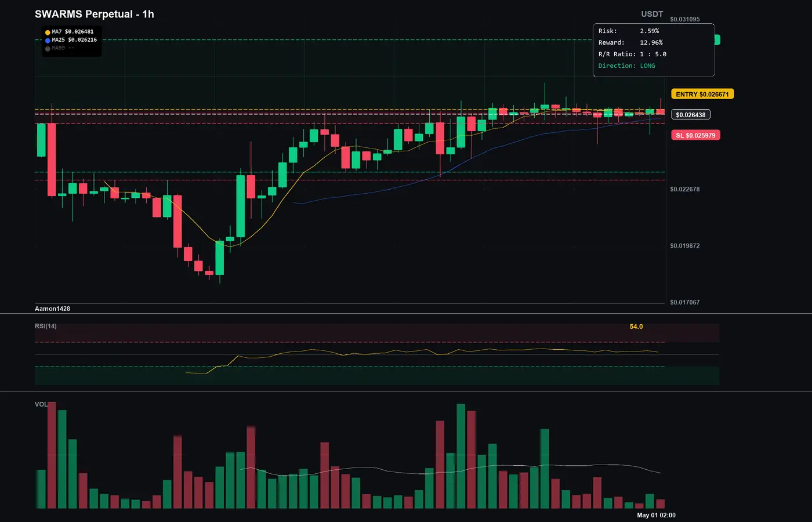
Task: Click the yellow MA7 legend dot
Action: (48, 32)
